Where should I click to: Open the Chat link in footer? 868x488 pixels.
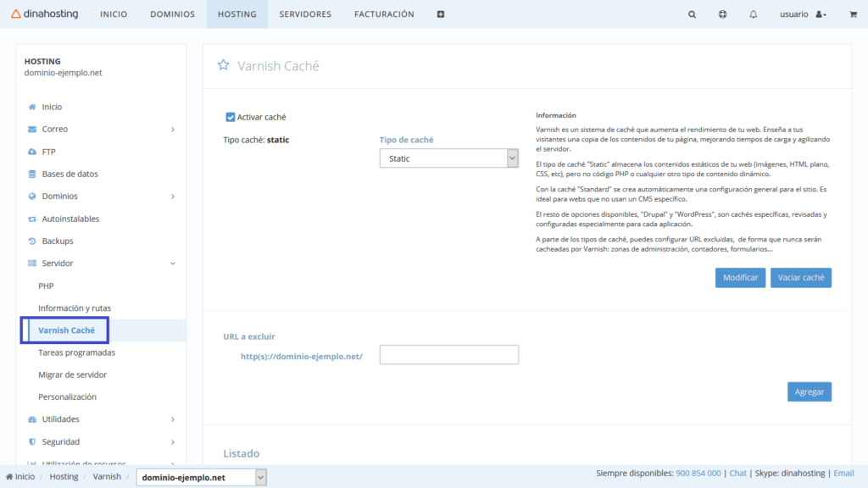coord(737,474)
